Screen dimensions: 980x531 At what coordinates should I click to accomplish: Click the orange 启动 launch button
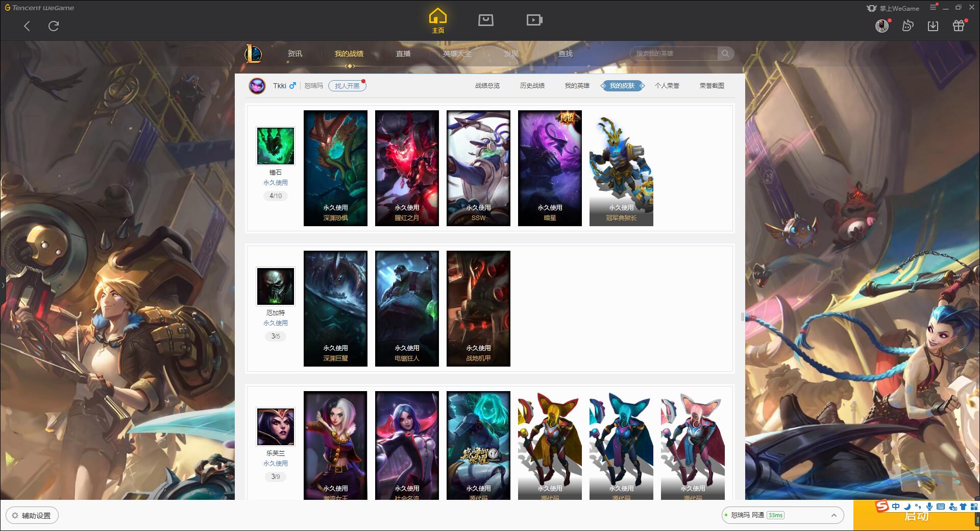point(916,516)
